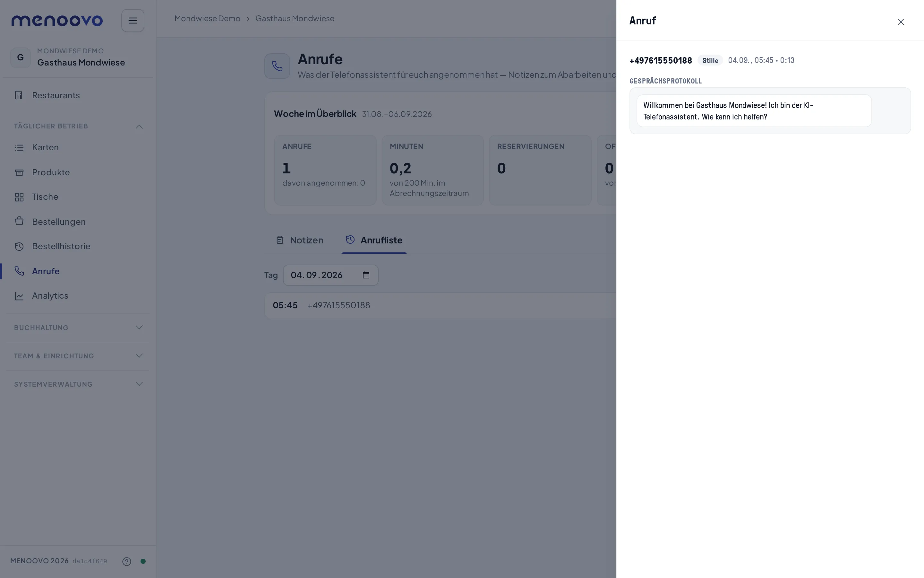Click the Analytics chart icon
Screen dimensions: 924x578
19,296
